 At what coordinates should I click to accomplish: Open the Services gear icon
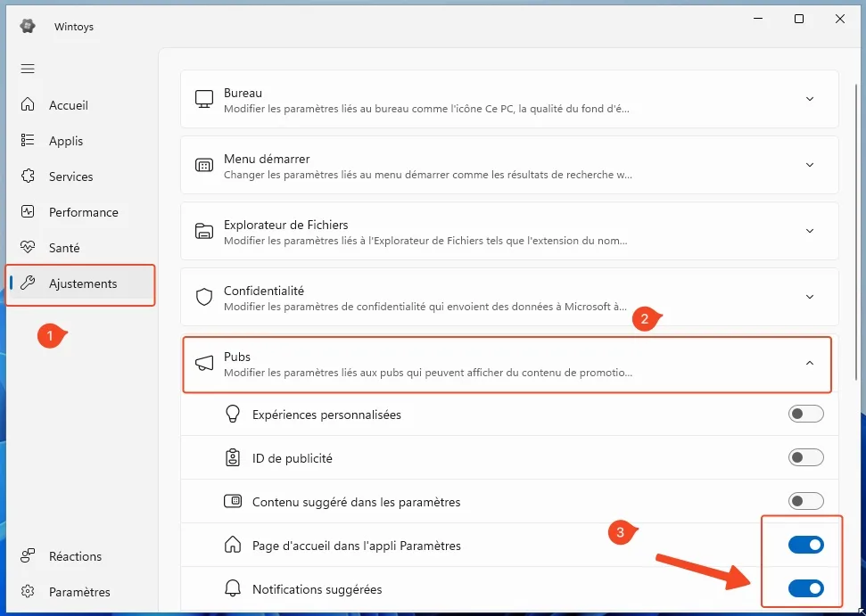coord(28,177)
